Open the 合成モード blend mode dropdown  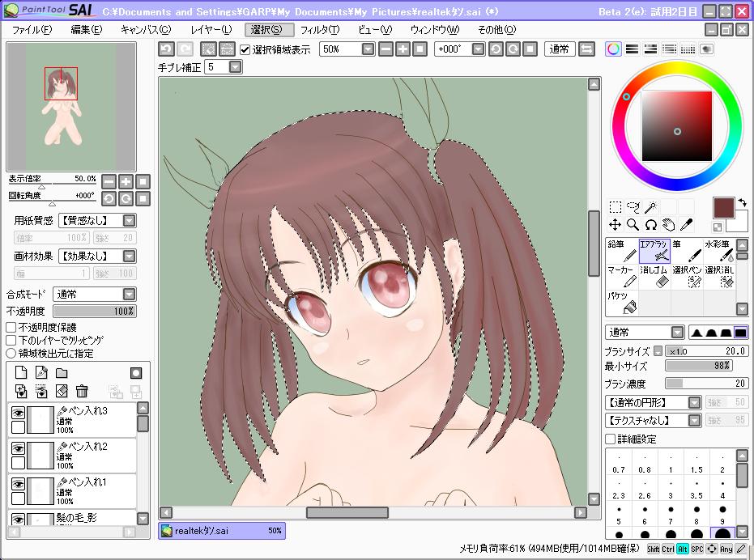pos(129,295)
